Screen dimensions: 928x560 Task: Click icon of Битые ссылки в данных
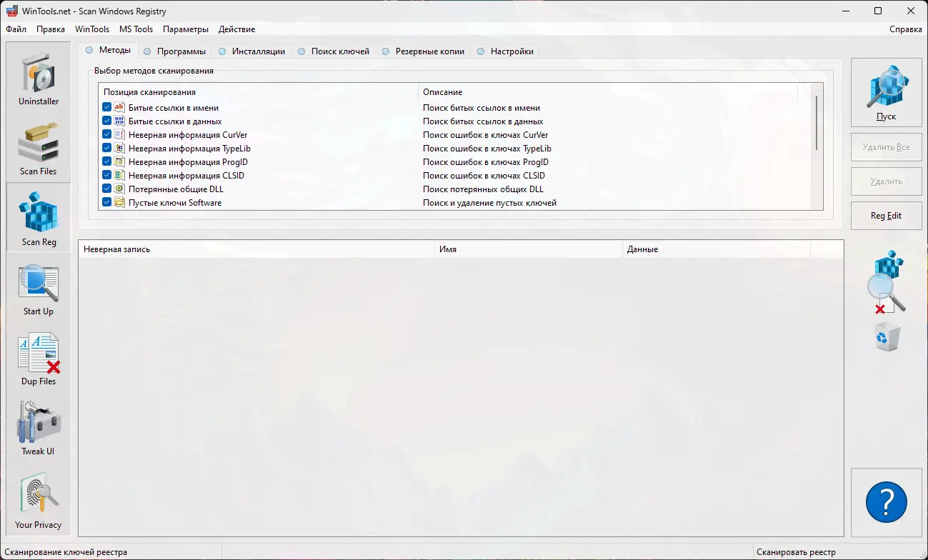click(x=120, y=121)
